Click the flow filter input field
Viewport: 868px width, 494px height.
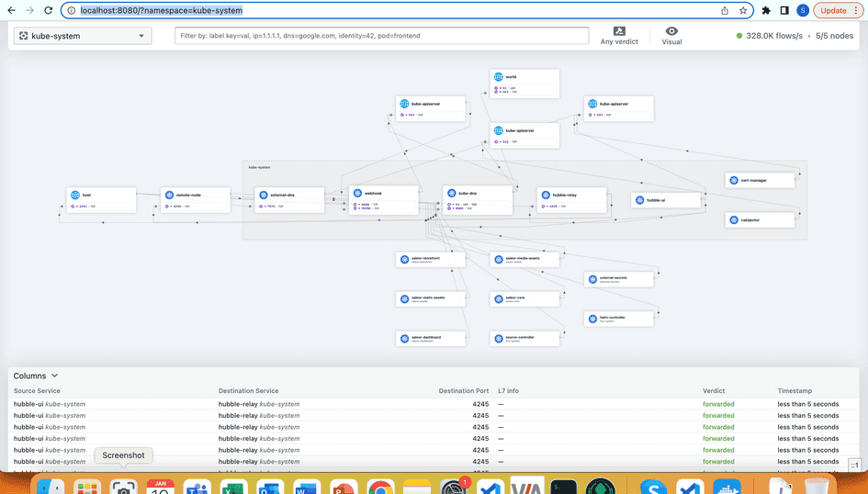381,36
